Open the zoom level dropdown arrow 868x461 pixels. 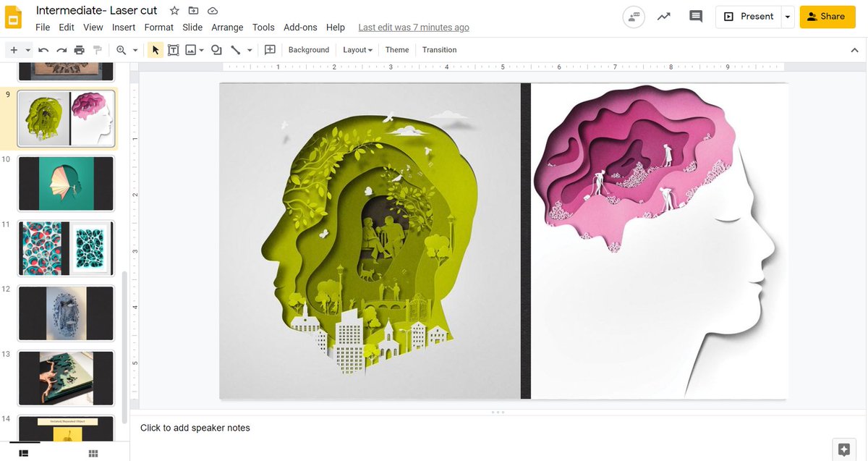click(x=135, y=50)
